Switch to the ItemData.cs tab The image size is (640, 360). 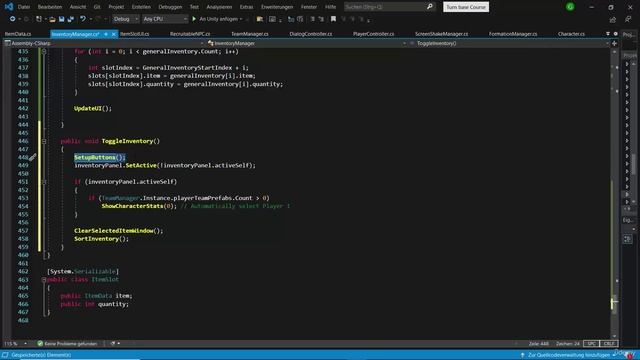click(18, 34)
